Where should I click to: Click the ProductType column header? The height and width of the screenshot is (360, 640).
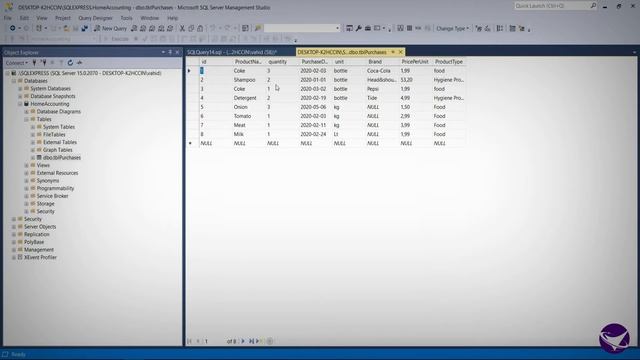(x=449, y=62)
